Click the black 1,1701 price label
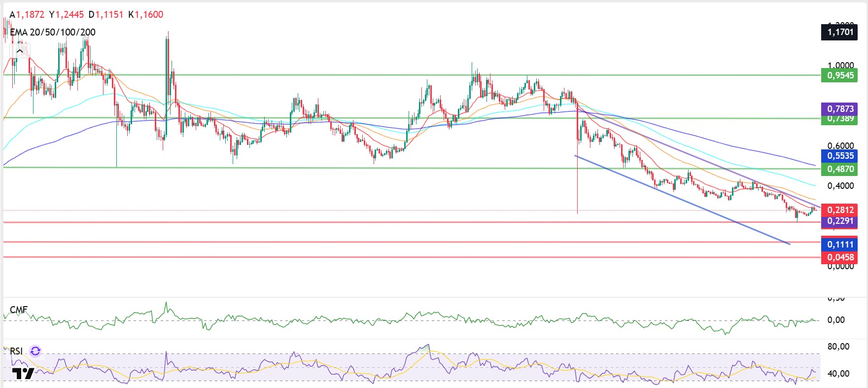 click(840, 32)
